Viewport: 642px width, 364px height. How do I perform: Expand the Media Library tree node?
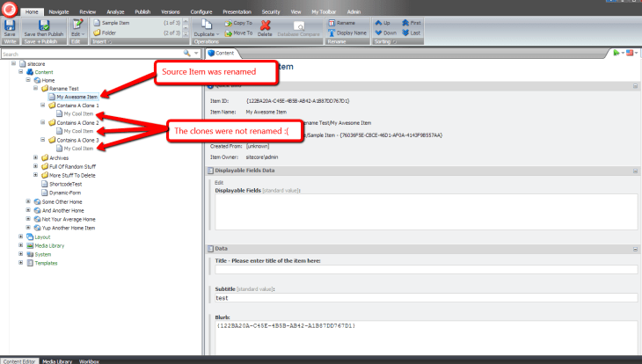click(20, 245)
